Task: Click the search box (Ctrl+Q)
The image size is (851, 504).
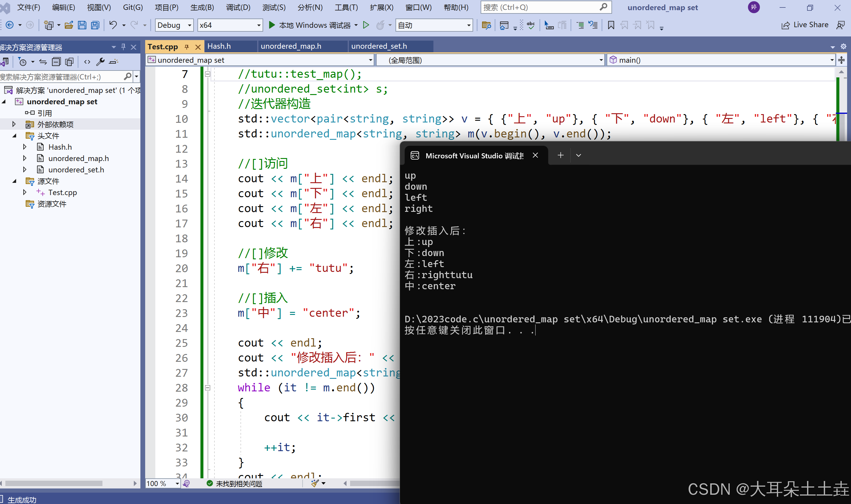Action: (x=546, y=7)
